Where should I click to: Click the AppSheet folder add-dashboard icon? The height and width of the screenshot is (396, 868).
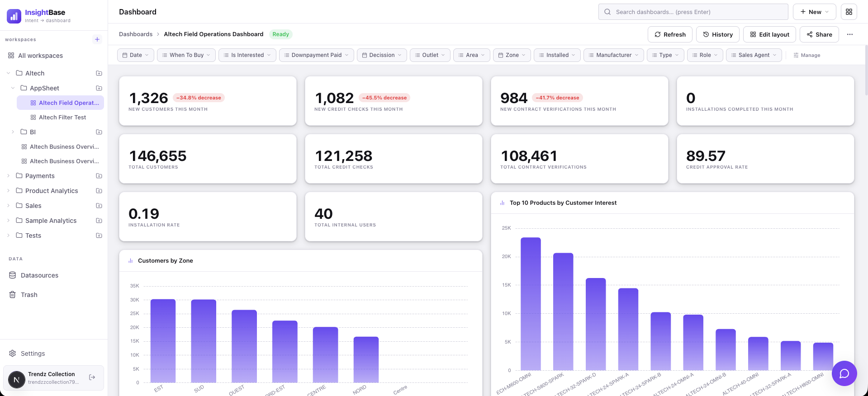[99, 88]
